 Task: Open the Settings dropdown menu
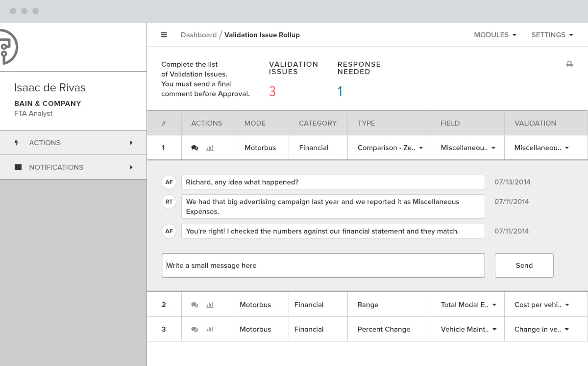tap(552, 35)
